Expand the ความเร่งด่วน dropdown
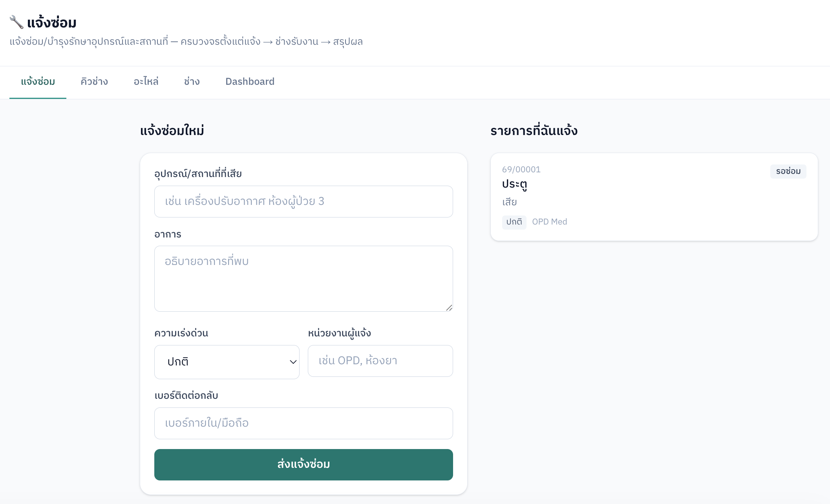Screen dimensions: 830x504 tap(227, 362)
